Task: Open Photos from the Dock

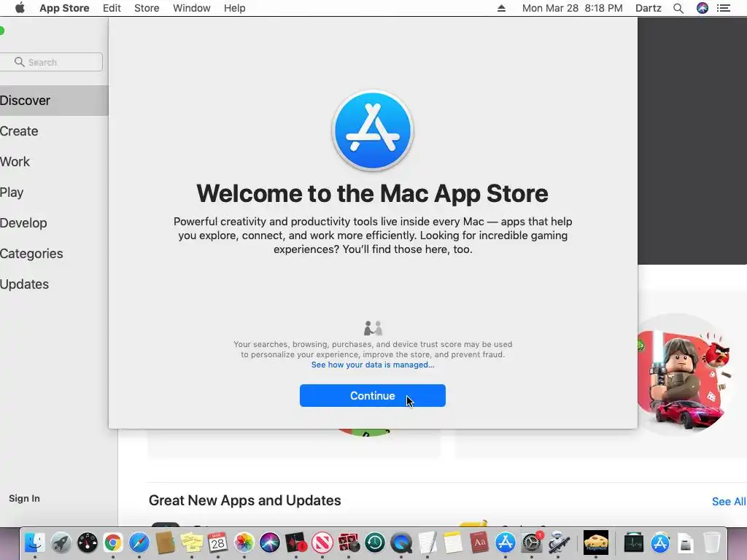Action: pyautogui.click(x=244, y=542)
